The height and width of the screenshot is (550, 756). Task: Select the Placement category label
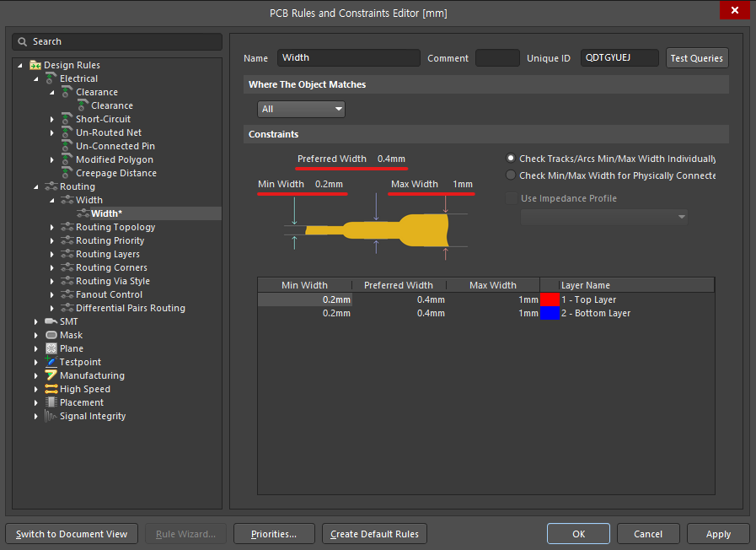point(82,402)
